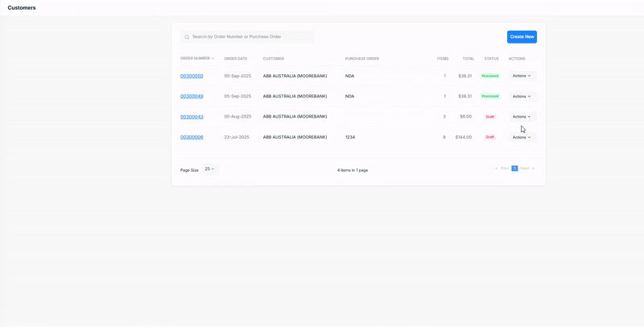
Task: Click the Processed badge for order 00300049
Action: 489,96
